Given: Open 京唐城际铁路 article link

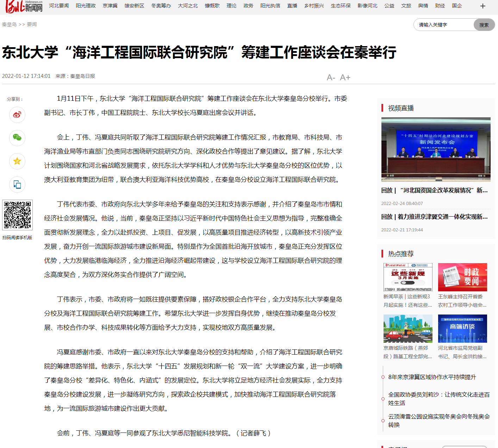Looking at the screenshot, I should pos(408,352).
